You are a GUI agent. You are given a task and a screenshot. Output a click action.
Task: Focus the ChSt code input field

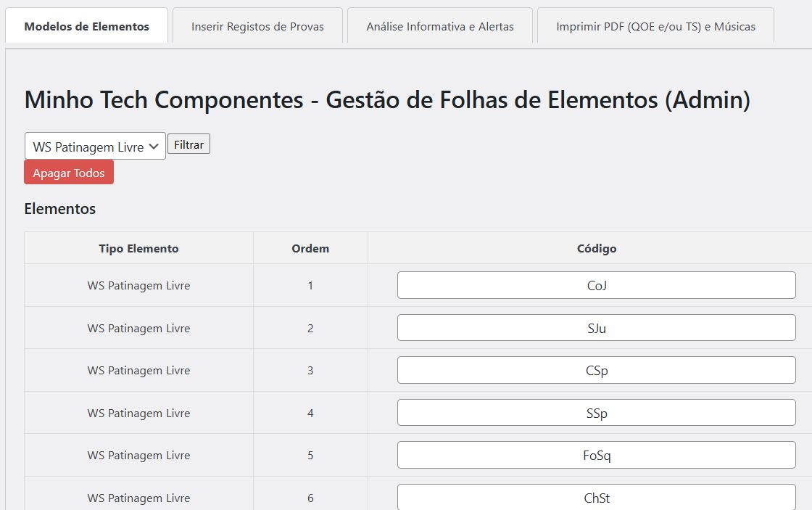[x=596, y=498]
